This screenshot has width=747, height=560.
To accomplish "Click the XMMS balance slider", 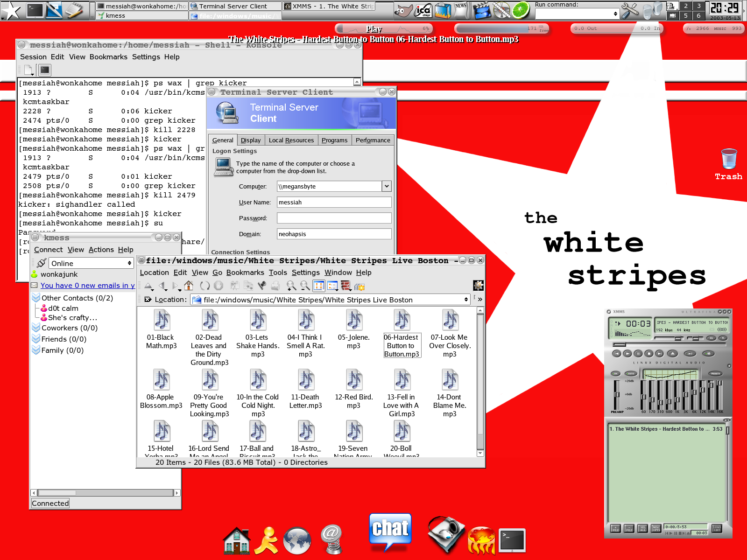I will pos(695,338).
